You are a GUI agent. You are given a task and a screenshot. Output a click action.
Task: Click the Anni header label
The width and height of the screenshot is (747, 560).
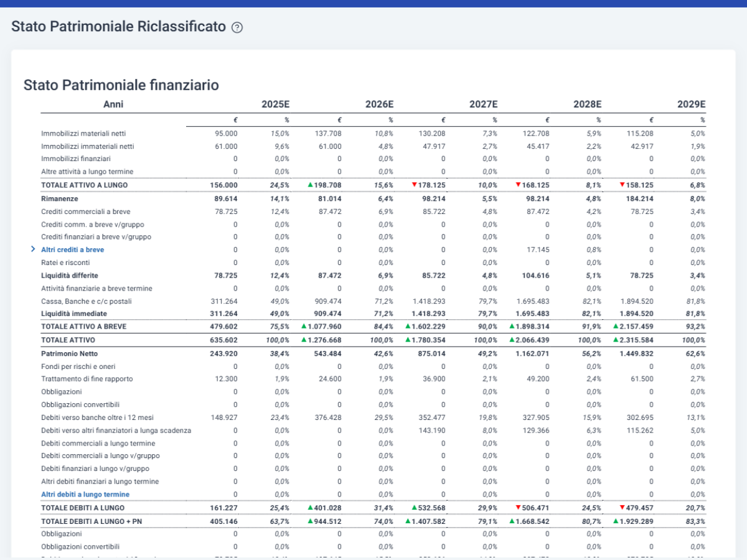click(113, 105)
